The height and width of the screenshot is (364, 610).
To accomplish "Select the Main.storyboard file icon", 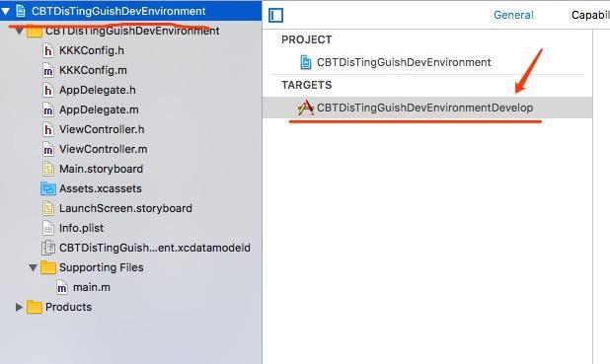I will pyautogui.click(x=47, y=169).
